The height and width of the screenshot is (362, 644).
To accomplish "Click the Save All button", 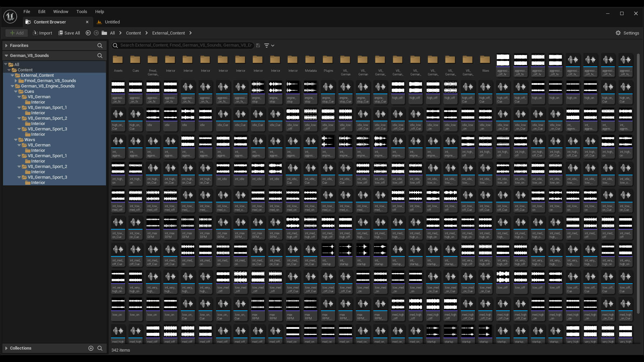I will pos(69,33).
